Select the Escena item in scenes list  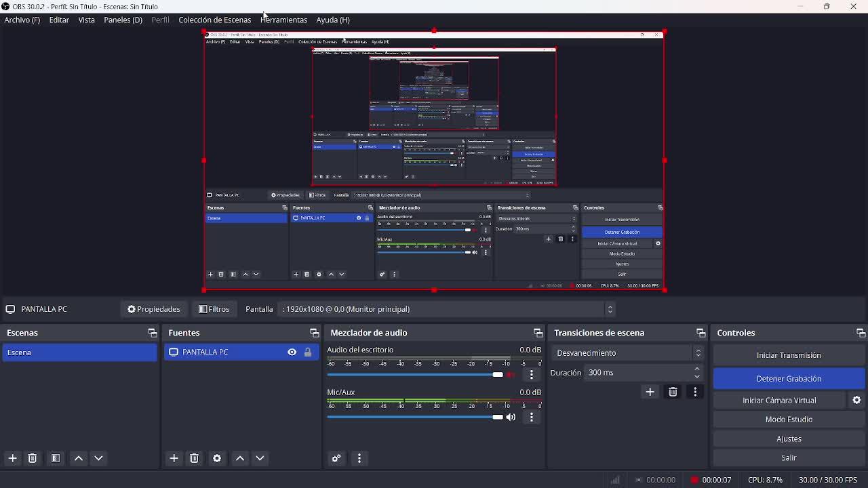click(79, 352)
